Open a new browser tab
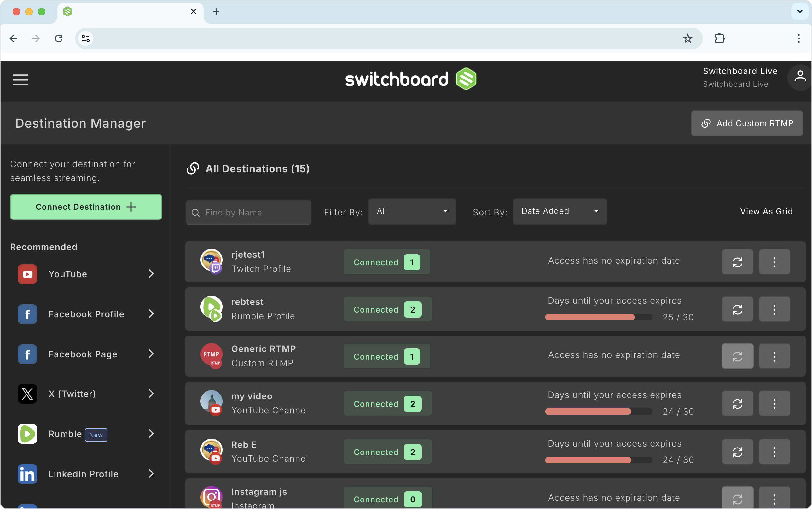The height and width of the screenshot is (509, 812). [216, 11]
